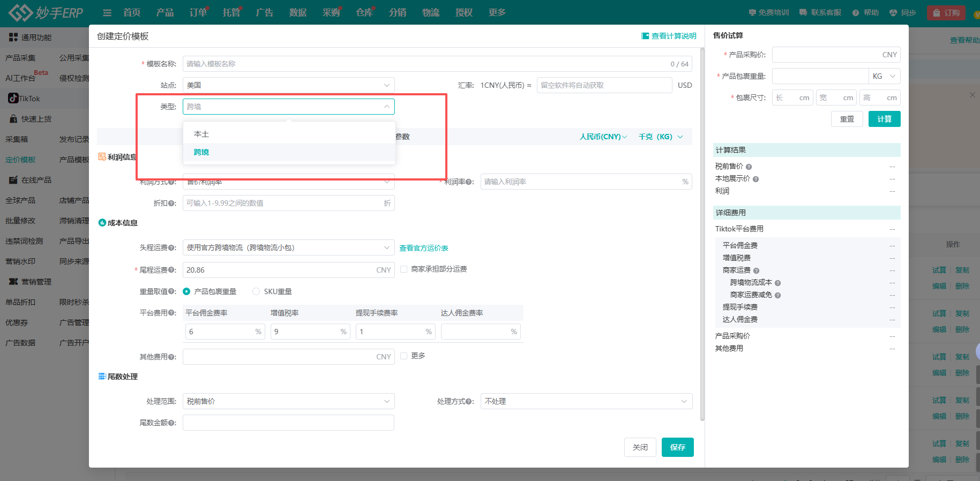Select the 产品包裹重量 radio button
980x481 pixels.
pos(186,291)
